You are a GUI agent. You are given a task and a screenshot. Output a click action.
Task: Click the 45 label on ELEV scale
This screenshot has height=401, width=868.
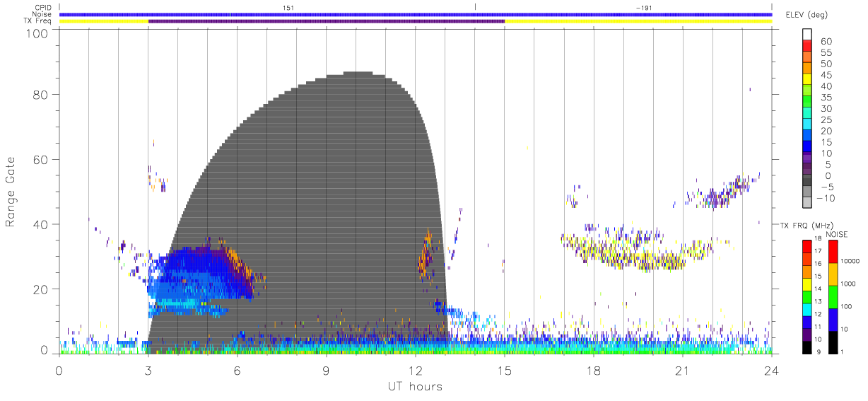(x=826, y=75)
